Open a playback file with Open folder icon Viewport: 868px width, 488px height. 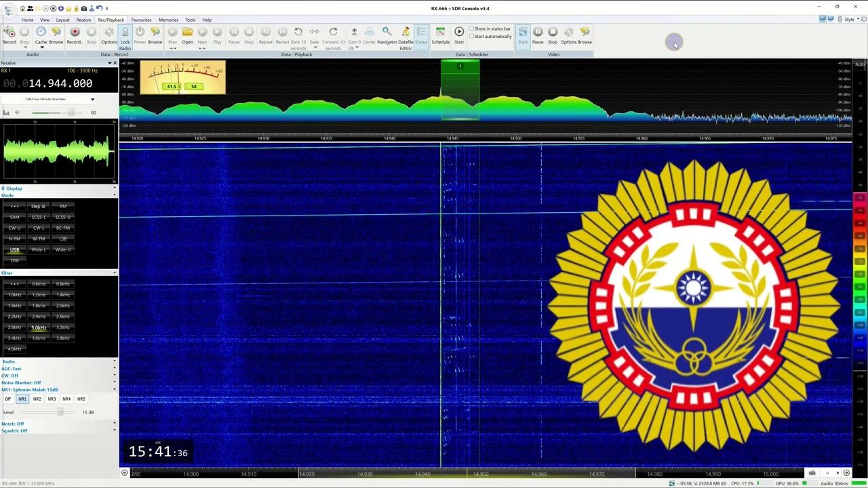tap(187, 33)
